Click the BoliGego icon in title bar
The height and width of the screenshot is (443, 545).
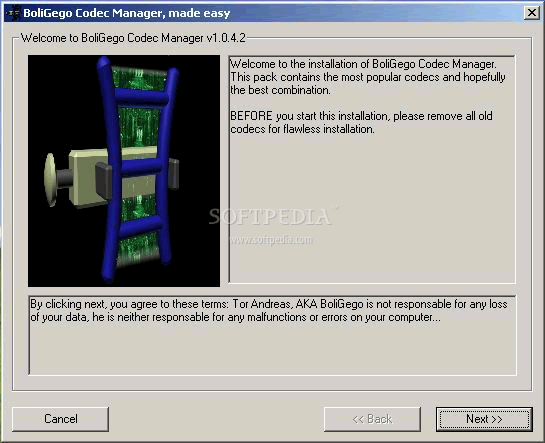13,13
